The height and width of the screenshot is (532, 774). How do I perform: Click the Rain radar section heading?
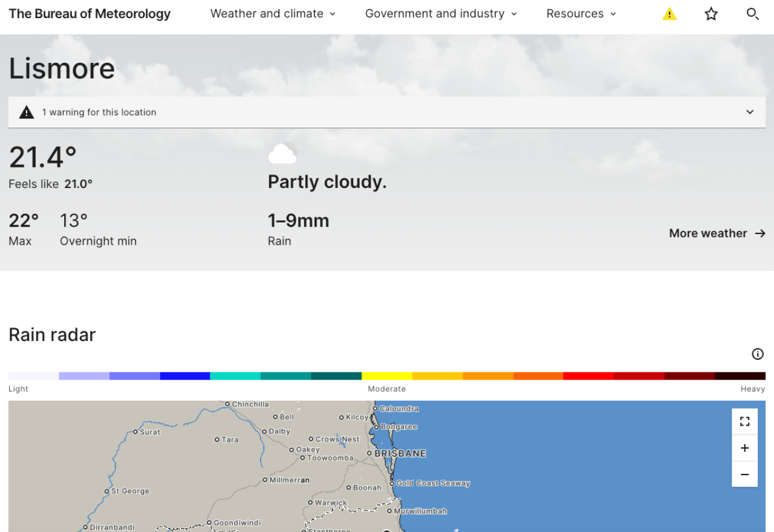tap(52, 334)
